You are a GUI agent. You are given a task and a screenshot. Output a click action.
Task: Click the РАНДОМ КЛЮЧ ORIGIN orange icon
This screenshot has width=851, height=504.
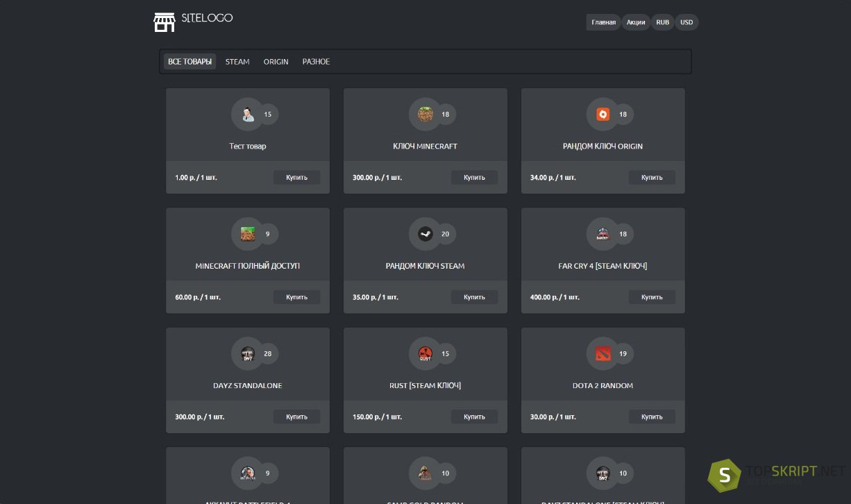[603, 115]
